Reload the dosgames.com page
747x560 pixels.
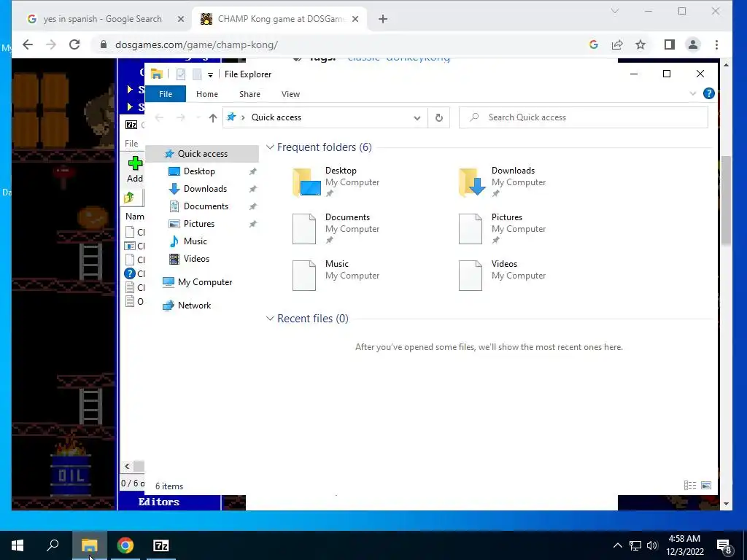click(x=74, y=44)
